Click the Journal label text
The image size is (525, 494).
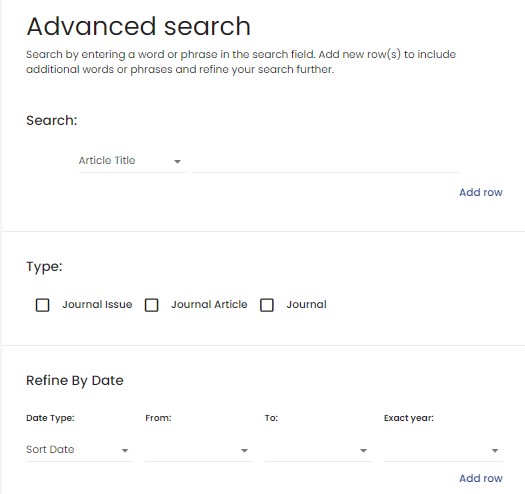pos(306,304)
